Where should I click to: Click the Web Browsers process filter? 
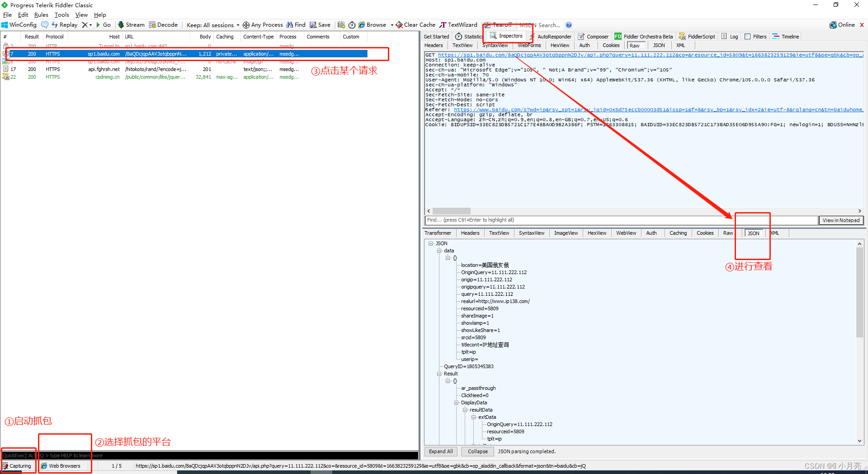coord(61,466)
